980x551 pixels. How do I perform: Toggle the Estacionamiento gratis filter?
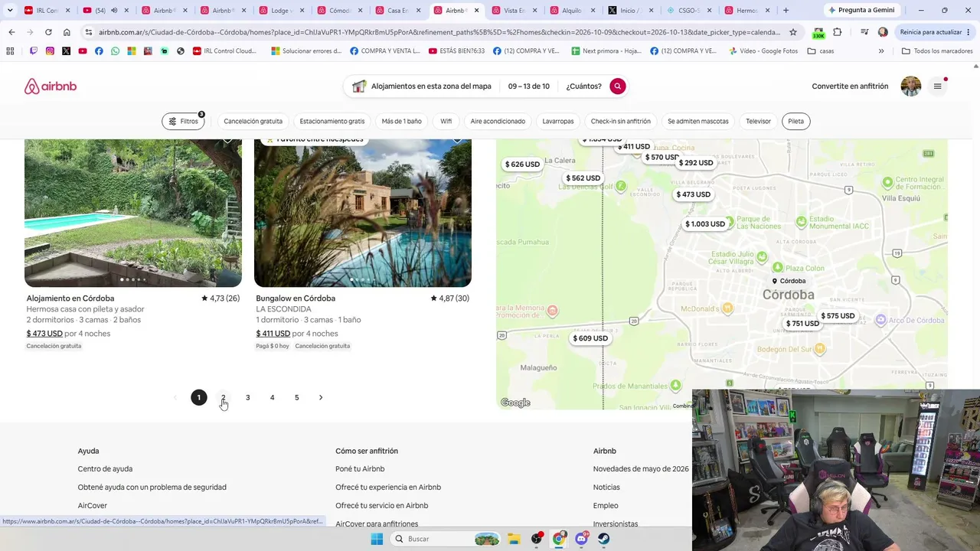coord(332,122)
